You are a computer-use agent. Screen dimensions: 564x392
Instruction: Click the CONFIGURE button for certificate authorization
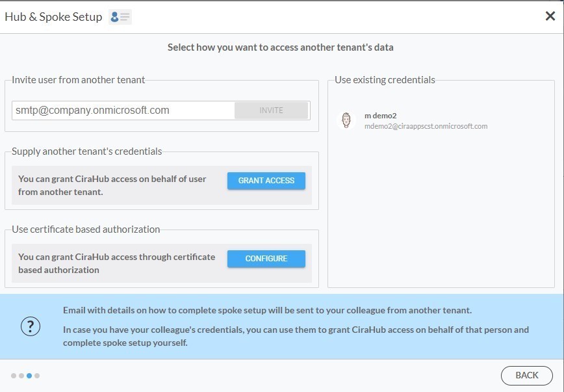[266, 259]
